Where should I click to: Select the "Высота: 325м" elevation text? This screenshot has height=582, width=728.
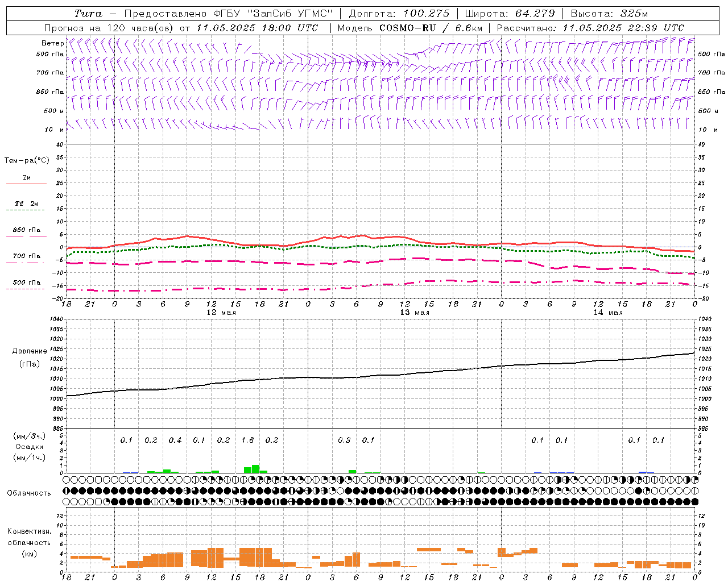pyautogui.click(x=609, y=14)
